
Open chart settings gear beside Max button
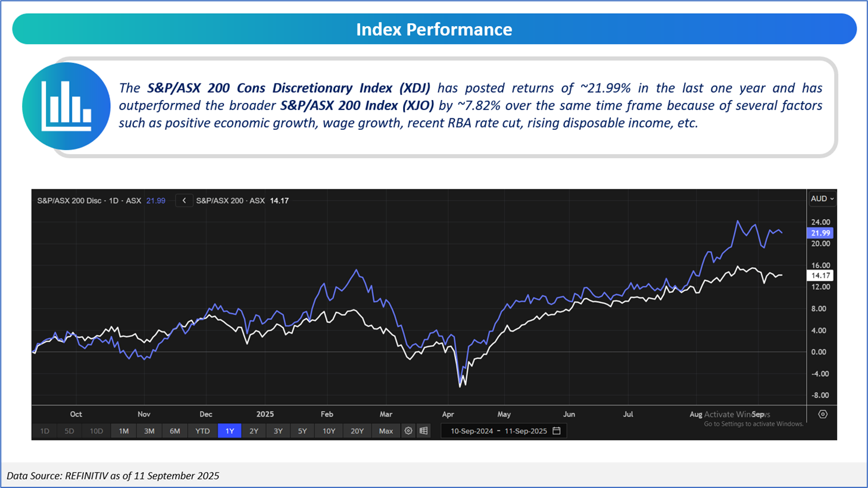pos(408,431)
